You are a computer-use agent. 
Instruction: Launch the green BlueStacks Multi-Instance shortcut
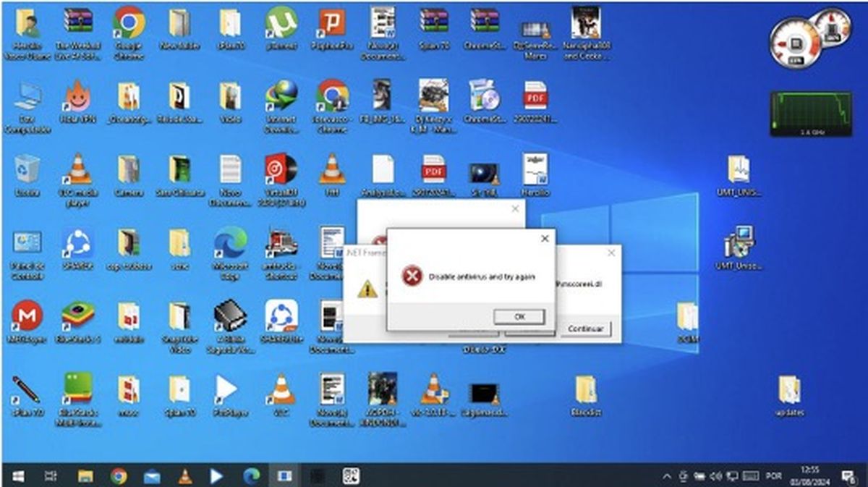point(77,400)
